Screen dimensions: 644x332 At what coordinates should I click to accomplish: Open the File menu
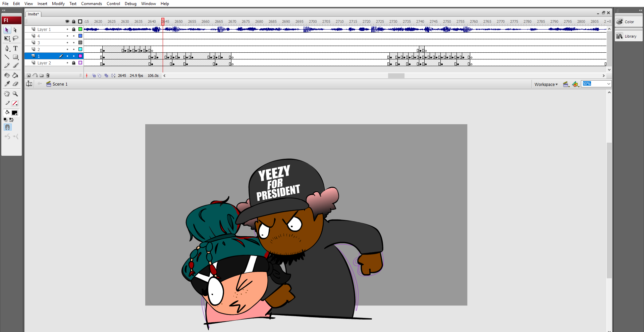pyautogui.click(x=5, y=4)
